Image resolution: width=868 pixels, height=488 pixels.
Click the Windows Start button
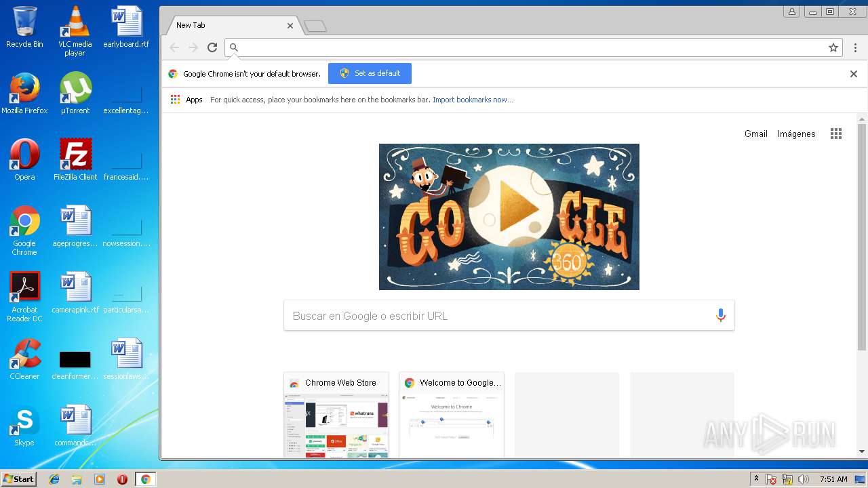pyautogui.click(x=19, y=479)
